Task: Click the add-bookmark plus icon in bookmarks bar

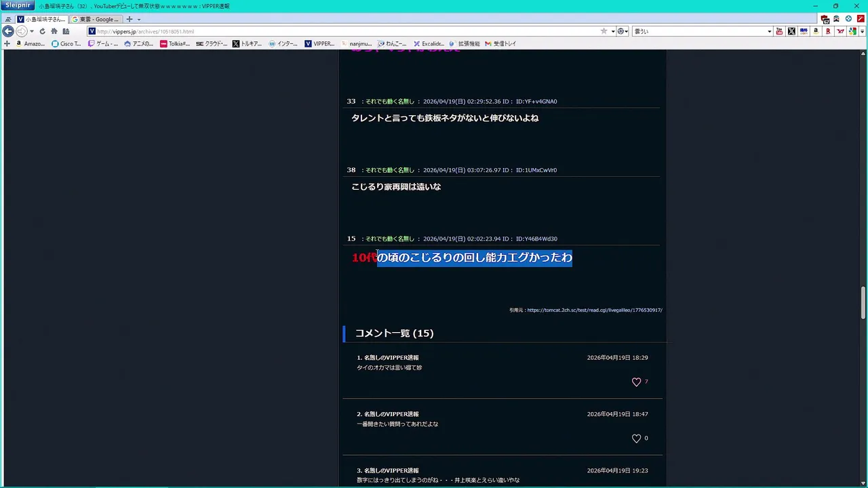Action: [7, 43]
